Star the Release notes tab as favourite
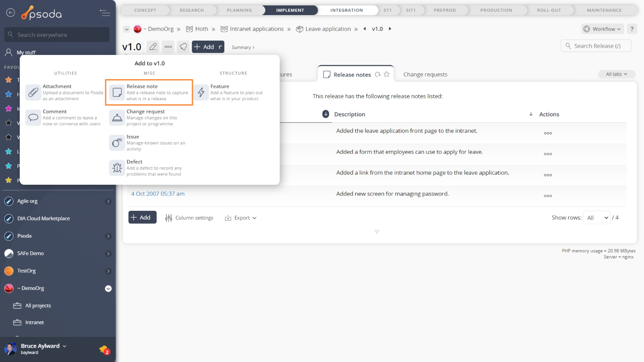This screenshot has width=644, height=362. [x=387, y=74]
